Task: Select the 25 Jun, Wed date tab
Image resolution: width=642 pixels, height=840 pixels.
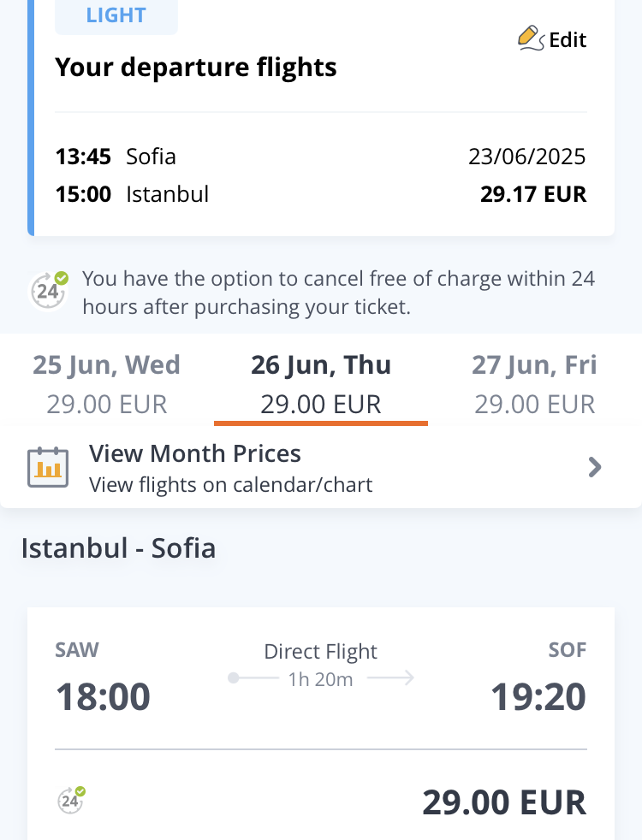Action: pos(107,383)
